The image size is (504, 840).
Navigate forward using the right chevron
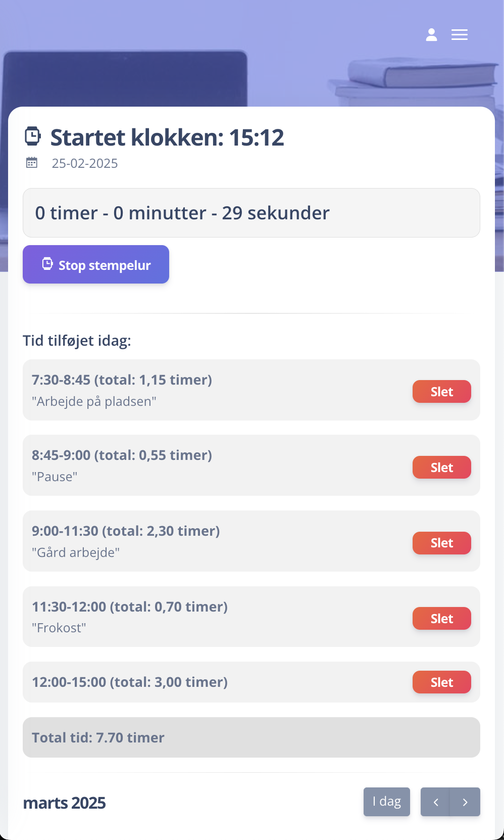pyautogui.click(x=465, y=802)
